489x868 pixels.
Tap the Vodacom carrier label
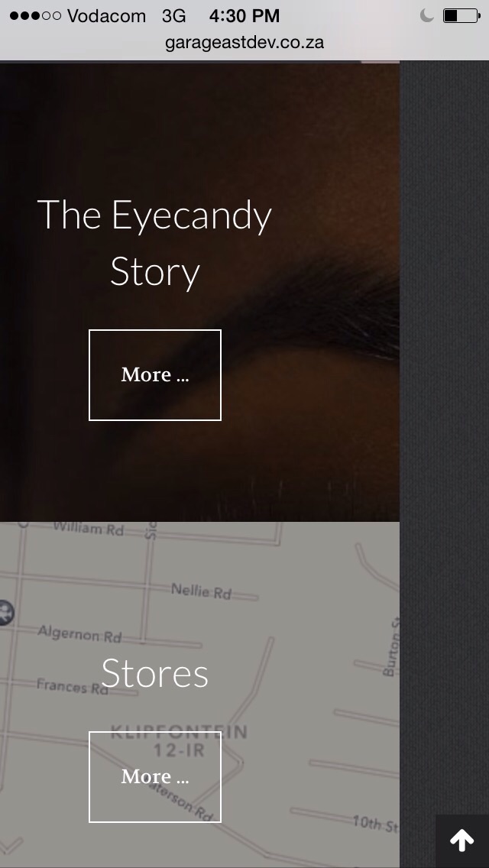106,16
